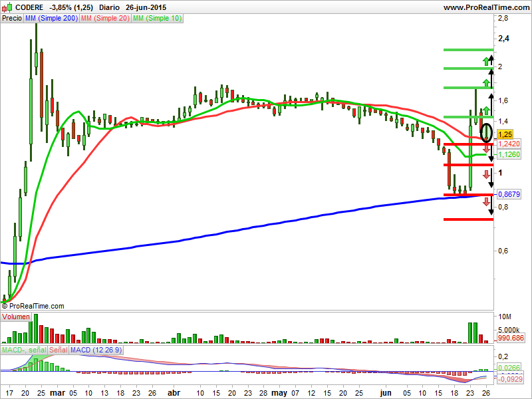Toggle the MM (Simple 200) moving average
The image size is (532, 399).
(51, 19)
